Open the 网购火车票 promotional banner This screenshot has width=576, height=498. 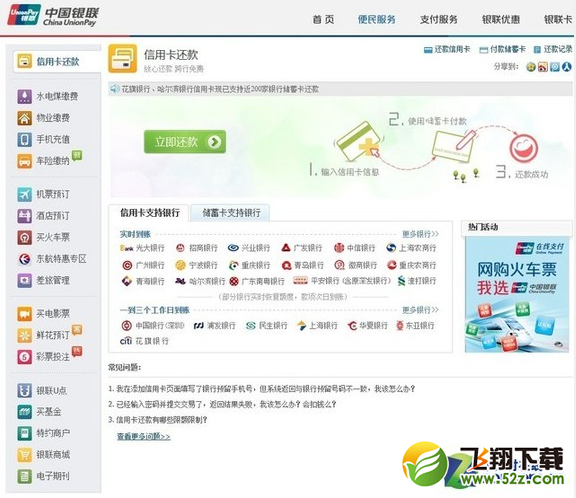pyautogui.click(x=516, y=295)
